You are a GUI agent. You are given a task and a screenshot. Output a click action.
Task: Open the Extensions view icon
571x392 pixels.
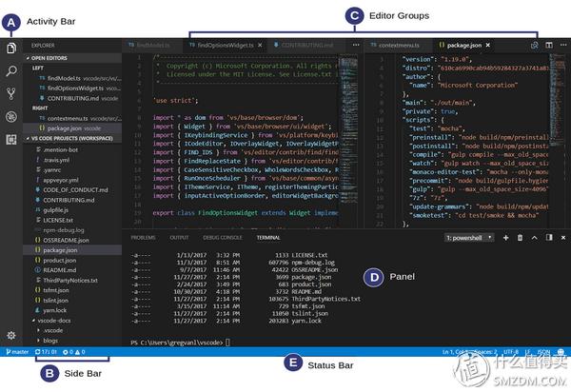point(11,140)
